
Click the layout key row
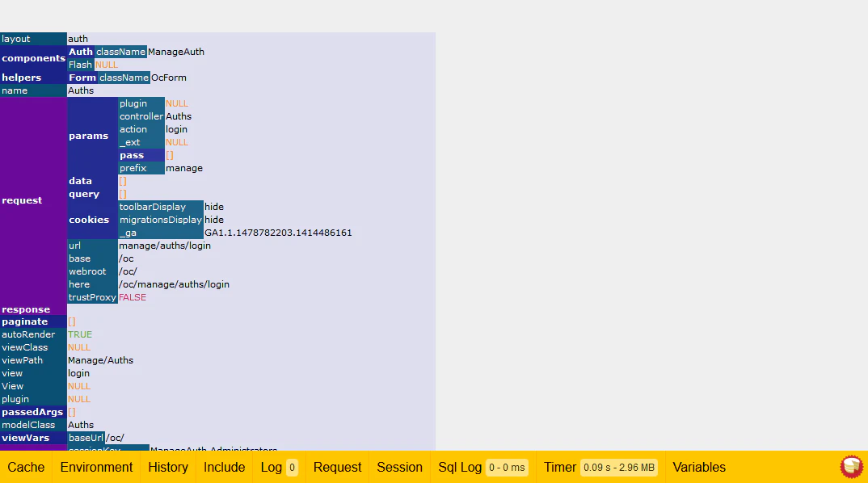pyautogui.click(x=33, y=39)
